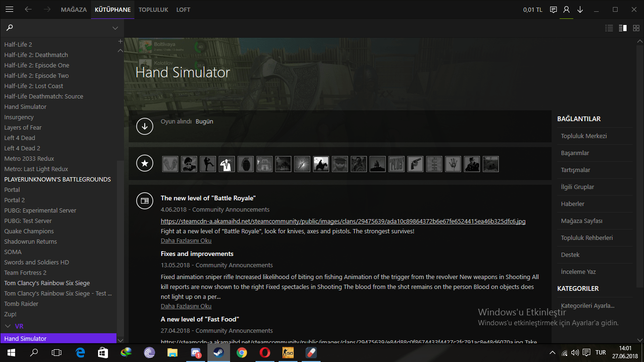Open Discord from the taskbar
The width and height of the screenshot is (644, 362).
click(x=195, y=352)
